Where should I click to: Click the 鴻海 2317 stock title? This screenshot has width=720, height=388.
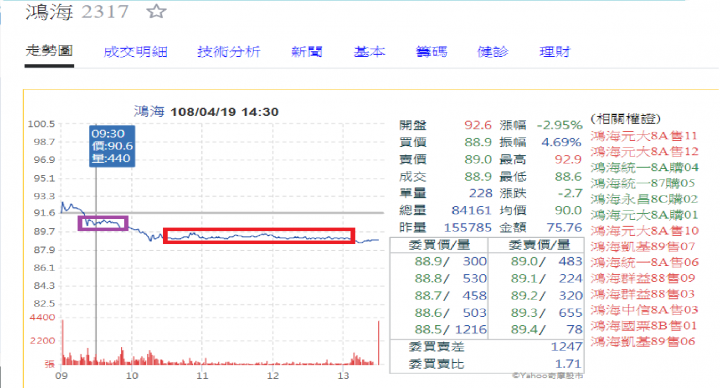(77, 11)
